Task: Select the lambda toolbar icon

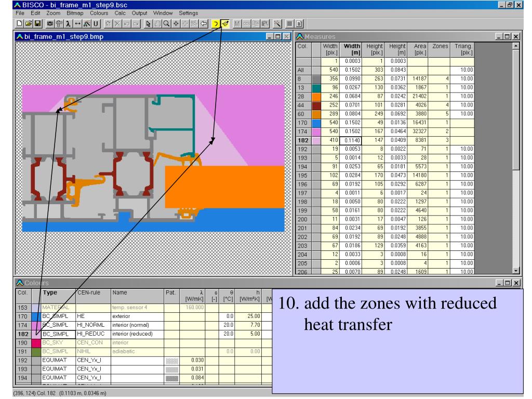Action: coord(68,24)
